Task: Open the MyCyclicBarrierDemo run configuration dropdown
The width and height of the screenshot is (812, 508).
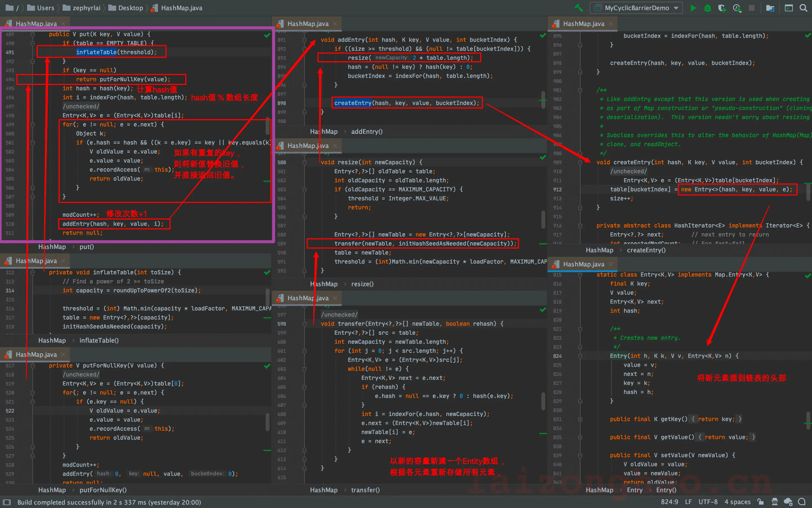Action: [637, 8]
